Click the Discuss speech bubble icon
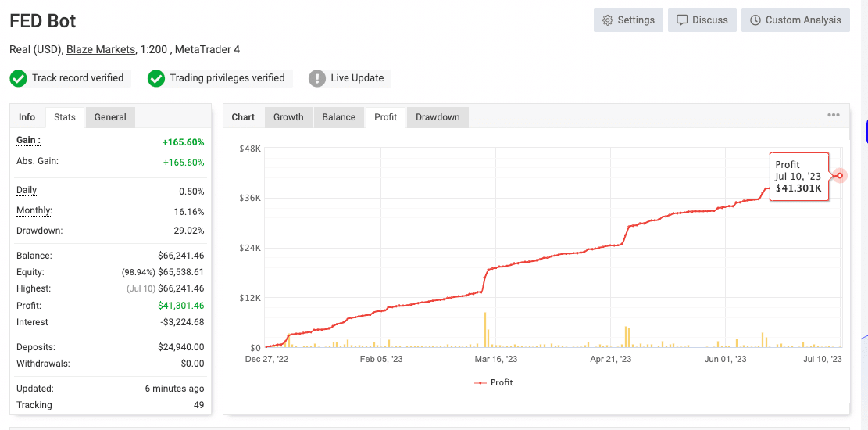868x430 pixels. (682, 20)
